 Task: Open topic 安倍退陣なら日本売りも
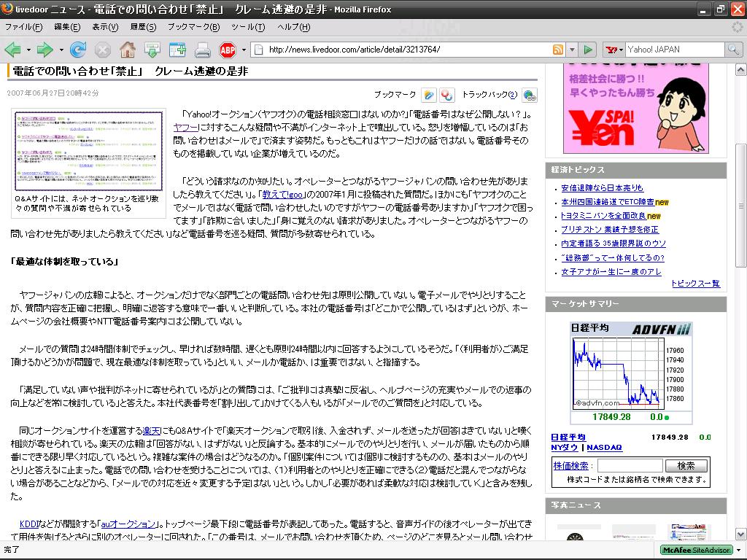pyautogui.click(x=602, y=188)
